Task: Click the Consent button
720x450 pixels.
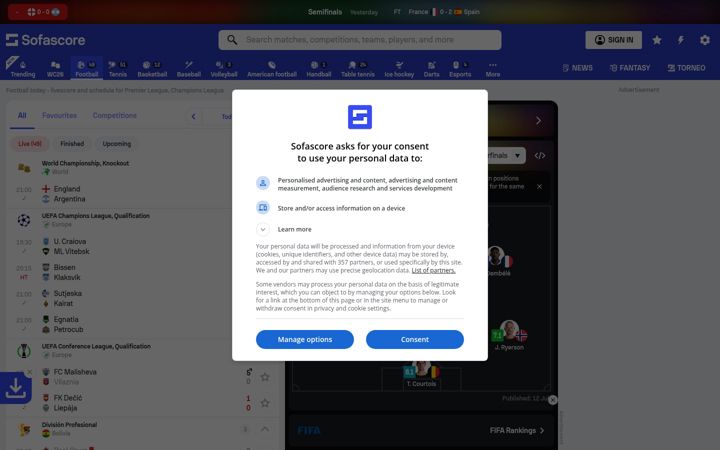Action: 415,339
